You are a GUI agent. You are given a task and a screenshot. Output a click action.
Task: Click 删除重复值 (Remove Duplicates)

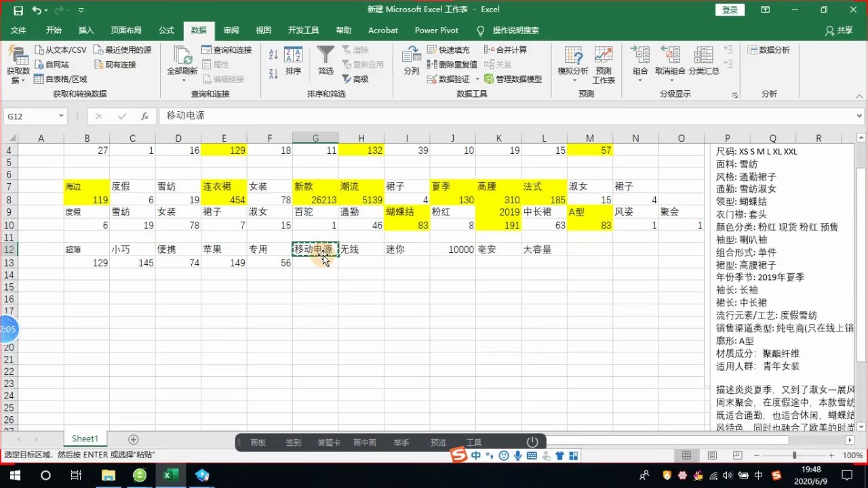(452, 64)
